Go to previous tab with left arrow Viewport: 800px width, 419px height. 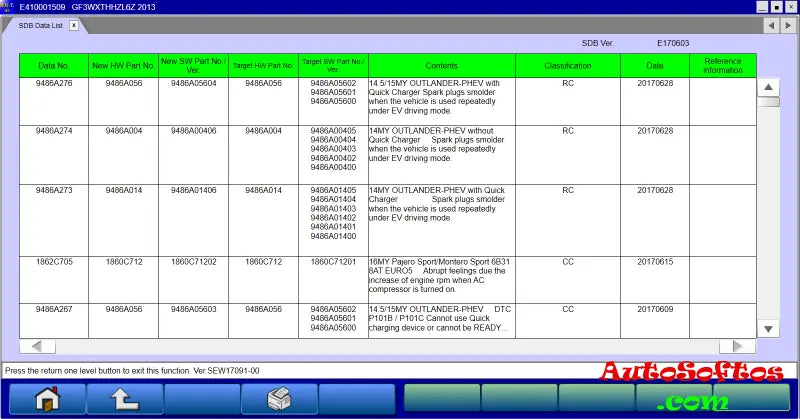click(x=771, y=25)
